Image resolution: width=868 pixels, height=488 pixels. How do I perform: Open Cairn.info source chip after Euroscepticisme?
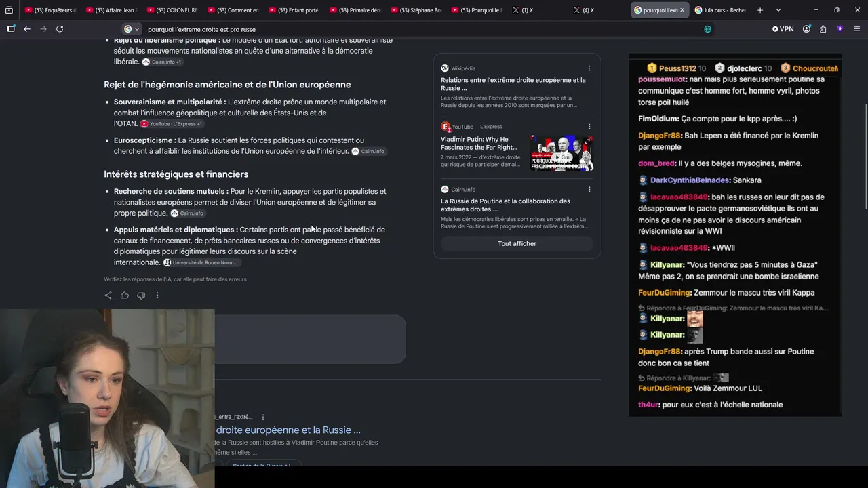(x=369, y=151)
